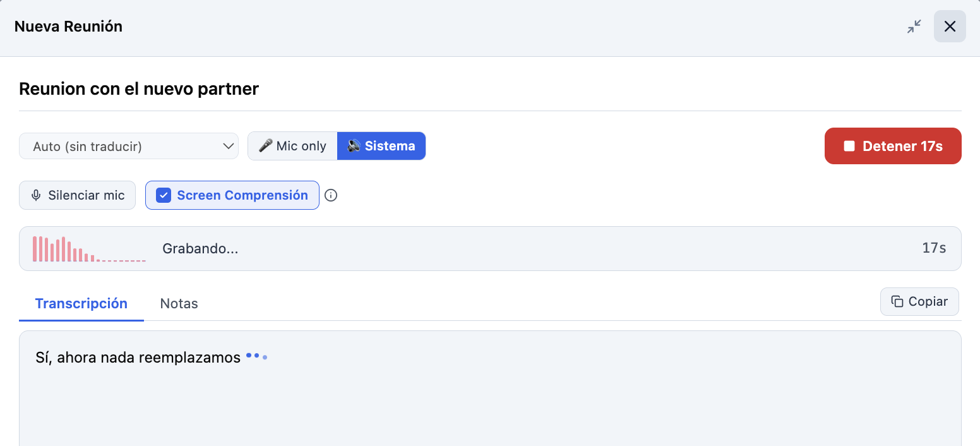Click the white stop square icon
This screenshot has height=446, width=980.
pos(849,146)
